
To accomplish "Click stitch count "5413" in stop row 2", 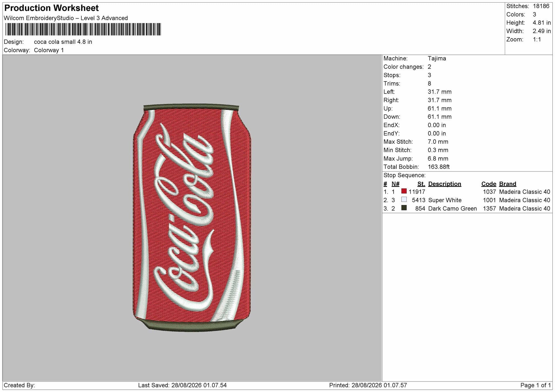I will pyautogui.click(x=418, y=200).
